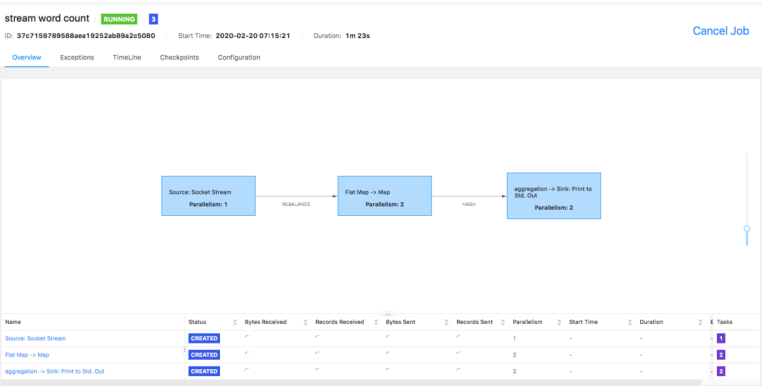Screen dimensions: 763x387
Task: Click the CREATED status badge of Source: Socket Stream
Action: click(x=204, y=338)
